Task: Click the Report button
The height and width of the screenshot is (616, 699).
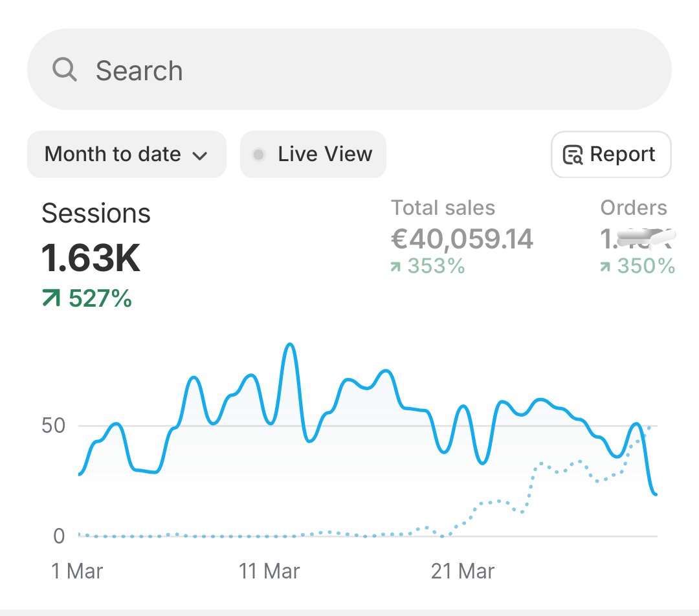Action: pyautogui.click(x=611, y=154)
